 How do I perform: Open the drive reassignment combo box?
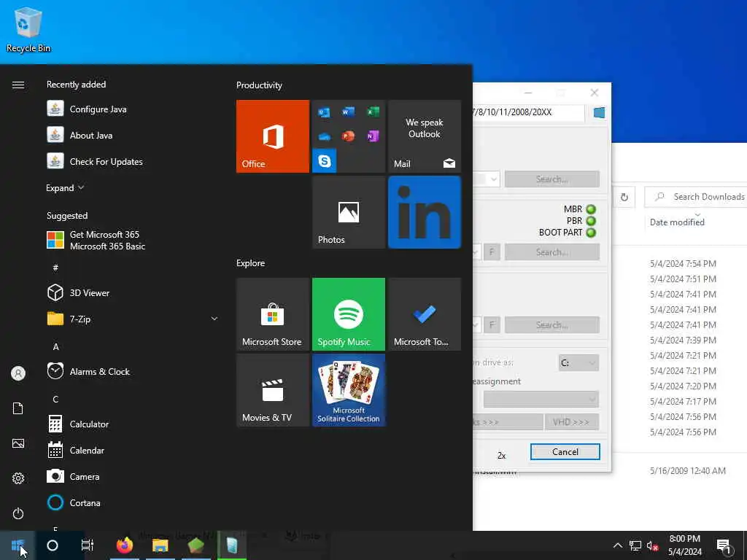tap(541, 399)
